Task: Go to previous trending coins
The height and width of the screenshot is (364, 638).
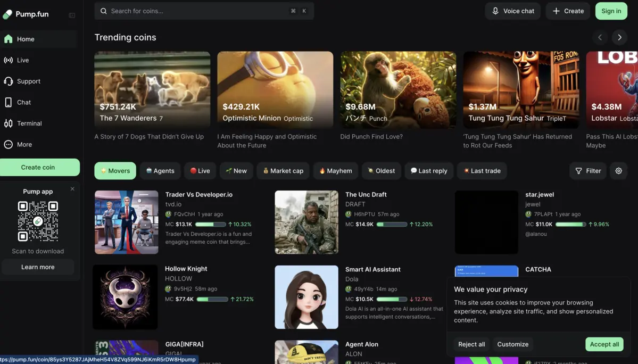Action: [x=600, y=37]
